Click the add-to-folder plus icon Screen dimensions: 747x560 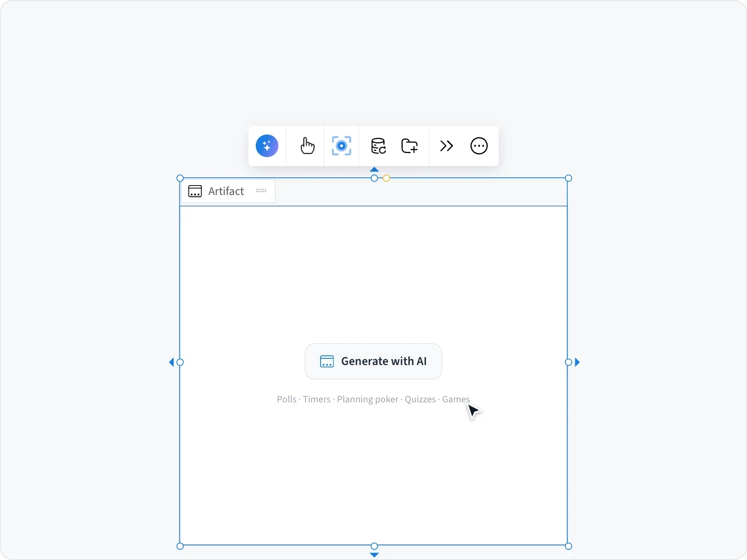[x=410, y=146]
